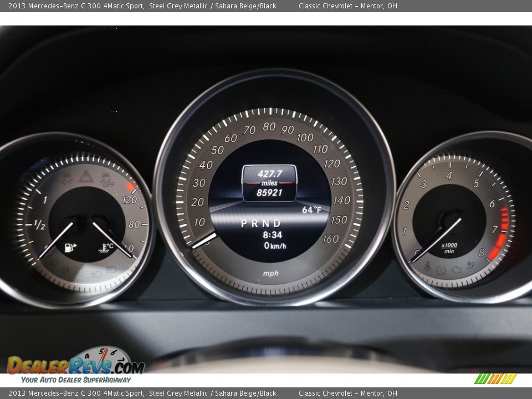
Task: Click the 150 mark on the speedometer
Action: [339, 220]
